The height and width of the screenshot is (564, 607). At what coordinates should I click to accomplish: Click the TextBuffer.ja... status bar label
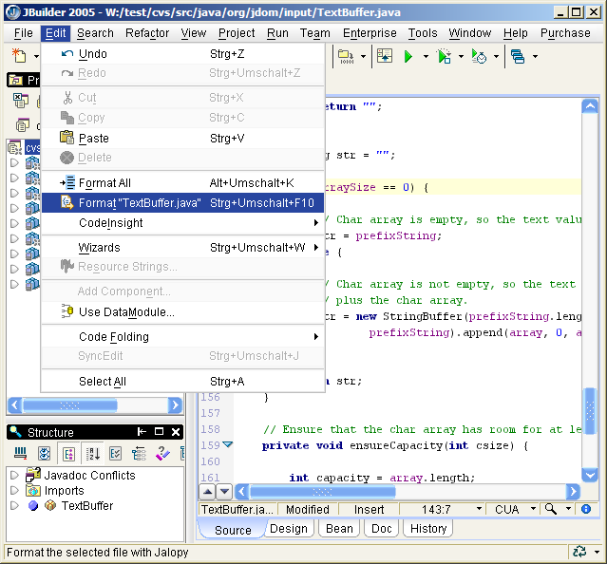coord(237,509)
